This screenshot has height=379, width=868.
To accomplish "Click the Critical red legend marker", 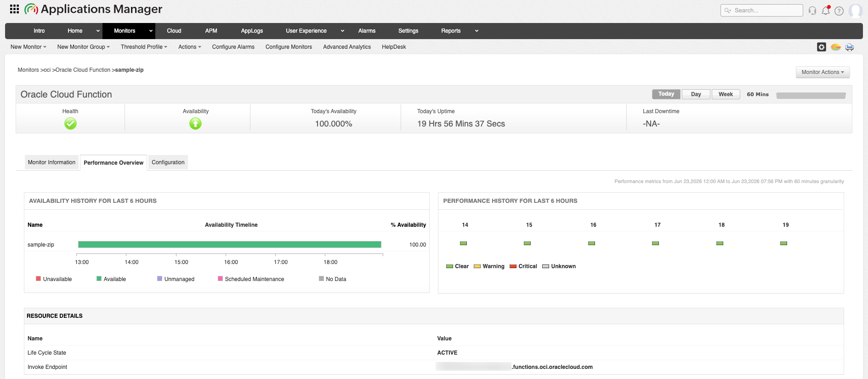I will pos(513,266).
